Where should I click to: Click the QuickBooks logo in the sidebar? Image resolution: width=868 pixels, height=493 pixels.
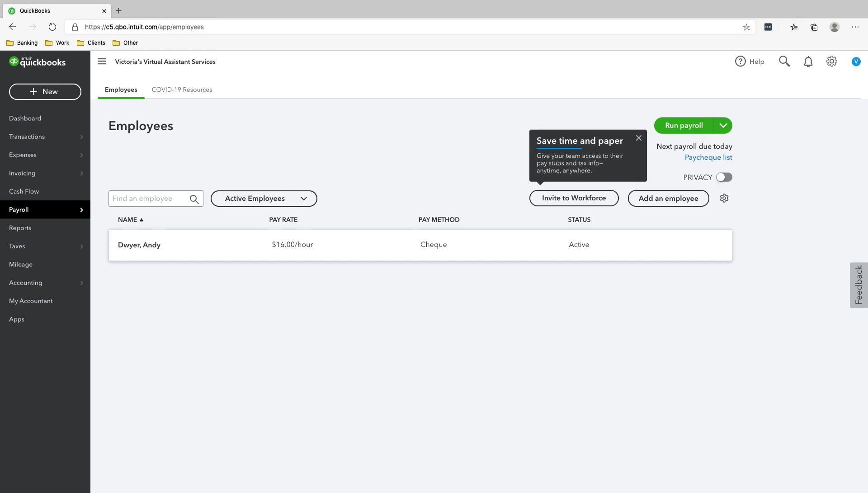[37, 62]
